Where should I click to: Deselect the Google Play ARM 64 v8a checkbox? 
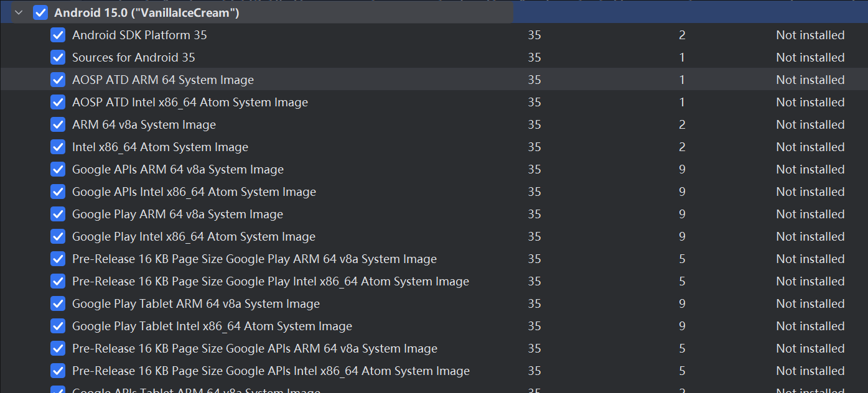(x=58, y=214)
